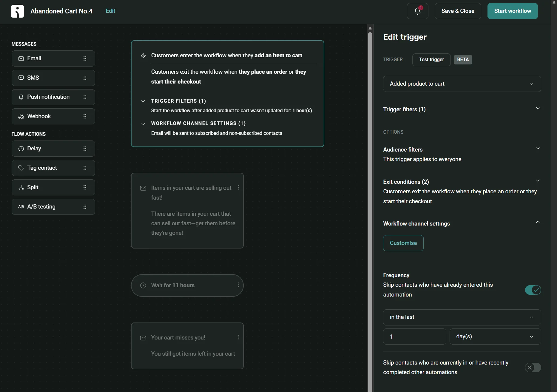Select the Email message block

[x=53, y=58]
